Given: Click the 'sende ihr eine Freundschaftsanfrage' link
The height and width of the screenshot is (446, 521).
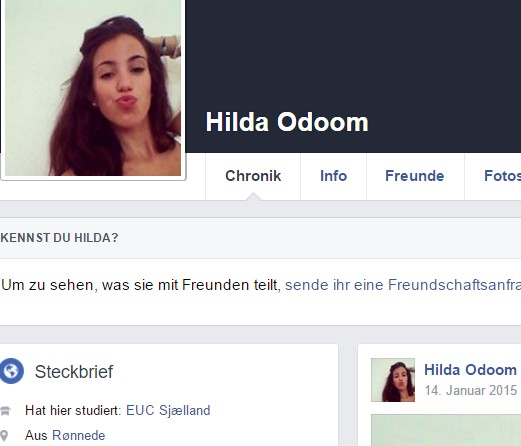Looking at the screenshot, I should click(403, 285).
